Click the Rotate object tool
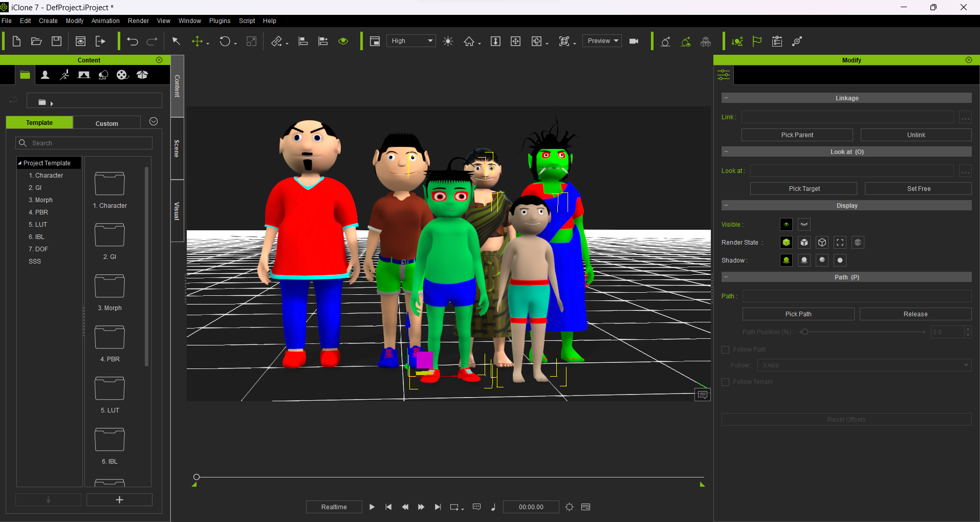The width and height of the screenshot is (980, 522). tap(225, 41)
